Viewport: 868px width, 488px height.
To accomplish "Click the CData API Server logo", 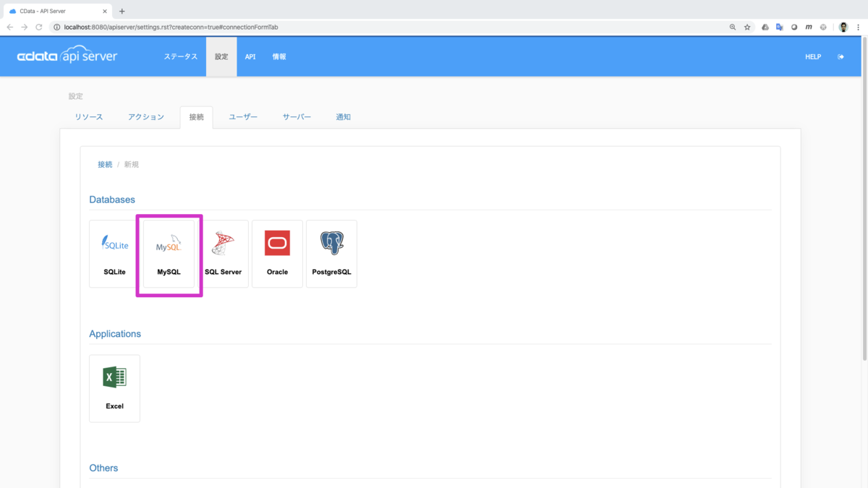I will 67,56.
